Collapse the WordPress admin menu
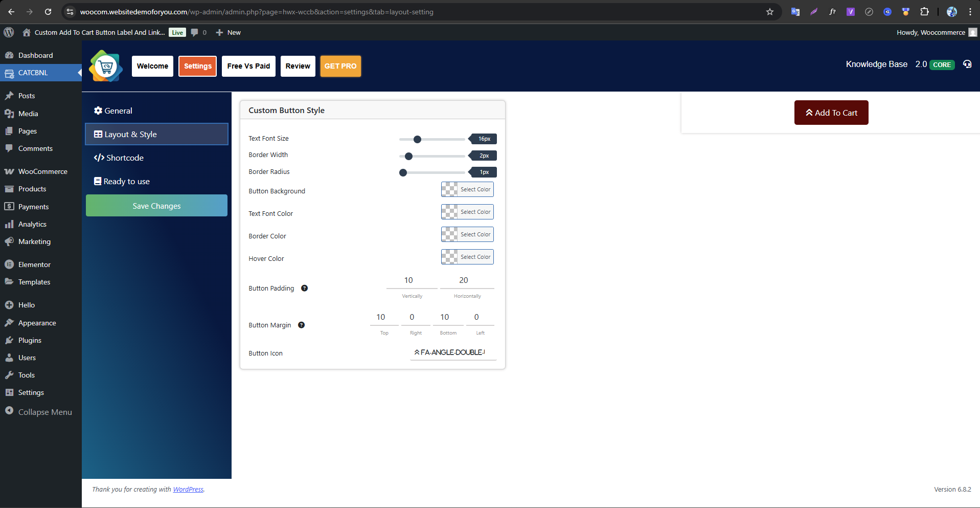Image resolution: width=980 pixels, height=508 pixels. tap(38, 412)
